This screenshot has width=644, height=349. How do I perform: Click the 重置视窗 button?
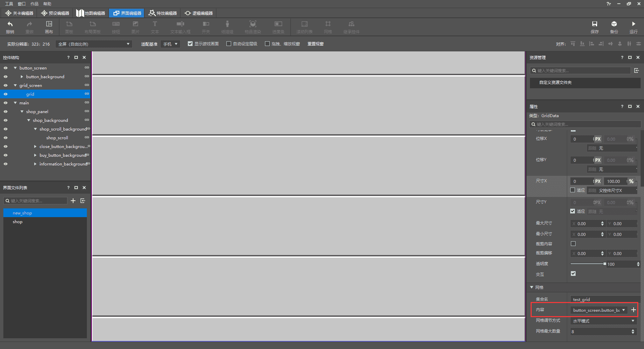pyautogui.click(x=315, y=44)
